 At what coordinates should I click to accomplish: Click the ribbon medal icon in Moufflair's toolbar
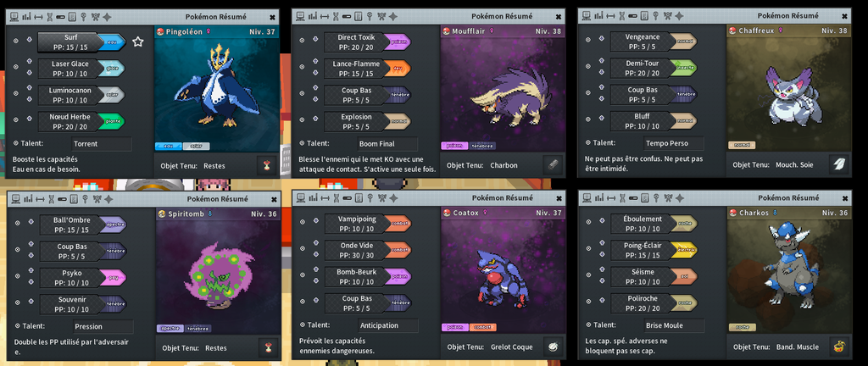(382, 16)
